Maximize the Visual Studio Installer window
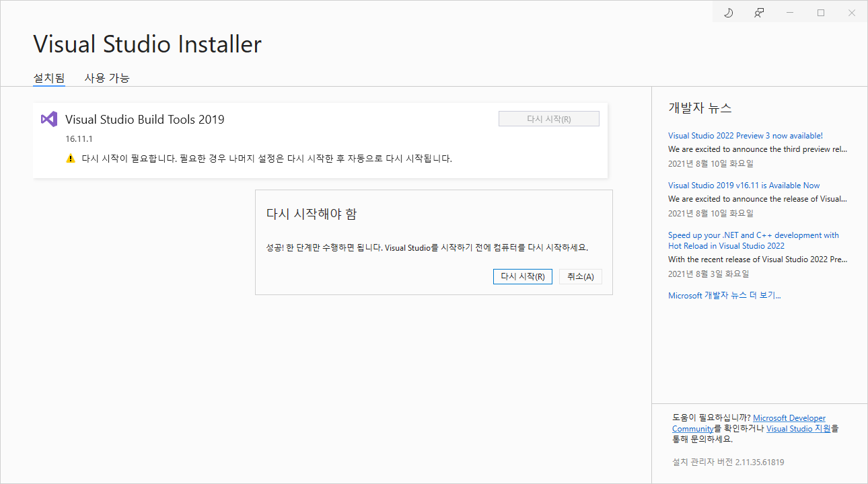 coord(821,13)
